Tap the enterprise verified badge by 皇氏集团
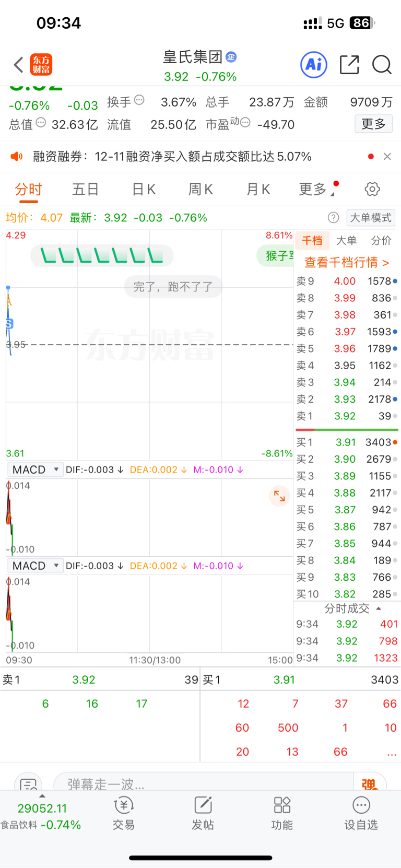Screen dimensions: 401x868 (x=231, y=56)
